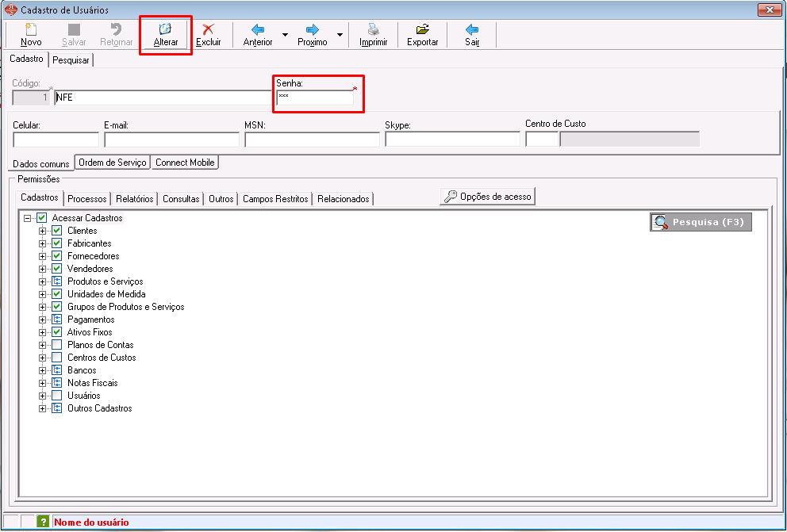Image resolution: width=787 pixels, height=532 pixels.
Task: Toggle the Acessar Cadastros checkbox
Action: [x=42, y=218]
